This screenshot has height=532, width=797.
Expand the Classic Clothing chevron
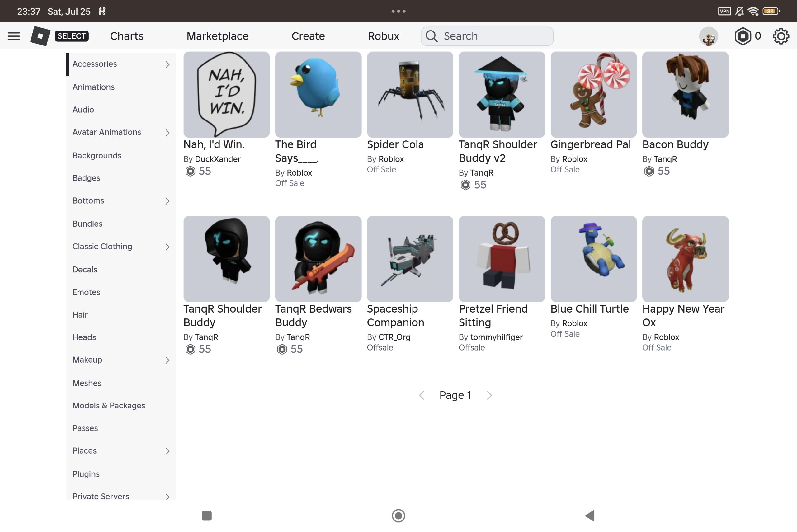[167, 247]
